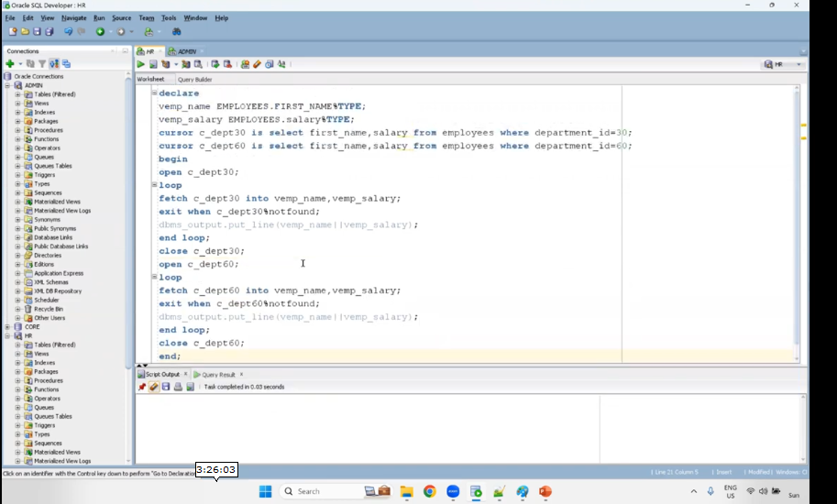Click the Undo arrow icon

[69, 32]
